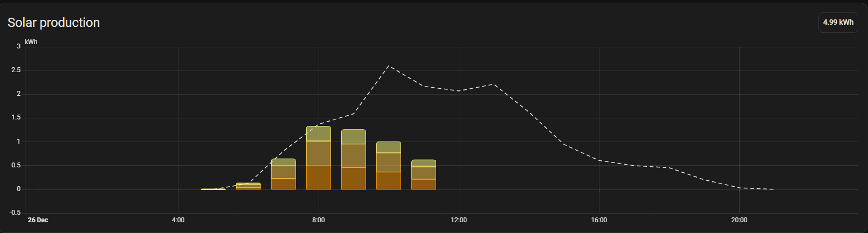Click the tiny first bar near 5:00
This screenshot has height=233, width=868.
(x=213, y=189)
